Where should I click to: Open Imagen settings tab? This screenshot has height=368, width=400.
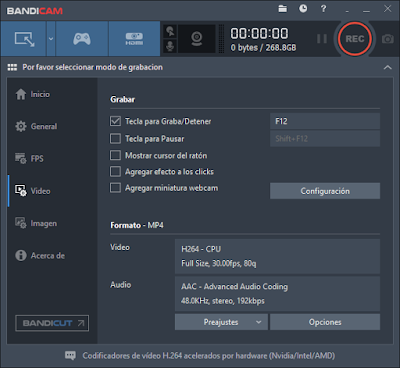click(x=36, y=223)
